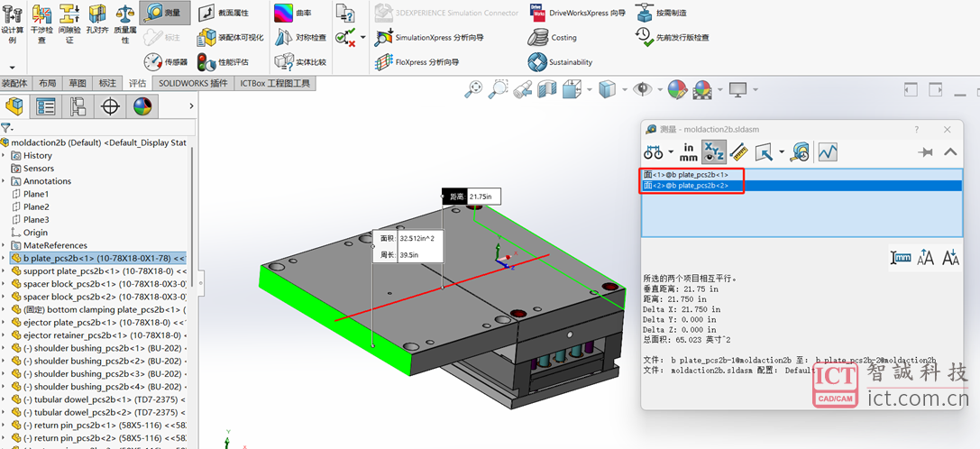Viewport: 980px width, 449px height.
Task: Switch to the 布局 tab
Action: (x=48, y=83)
